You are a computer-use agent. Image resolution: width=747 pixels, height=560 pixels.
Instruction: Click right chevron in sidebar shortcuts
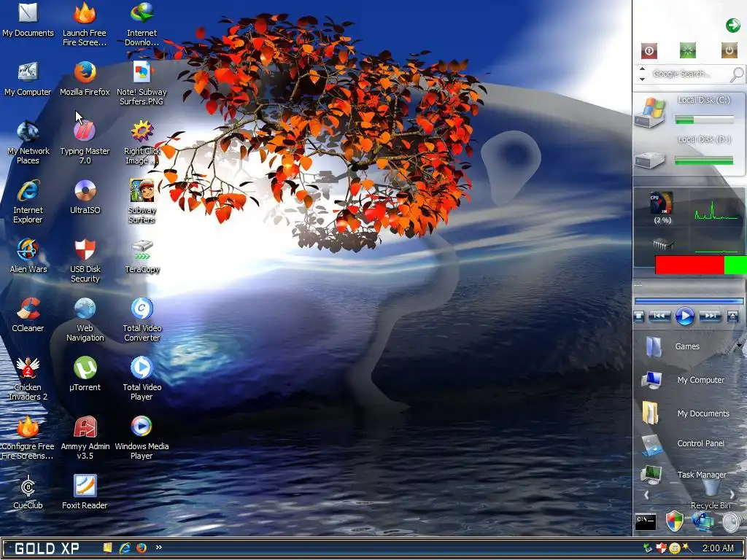pos(732,495)
